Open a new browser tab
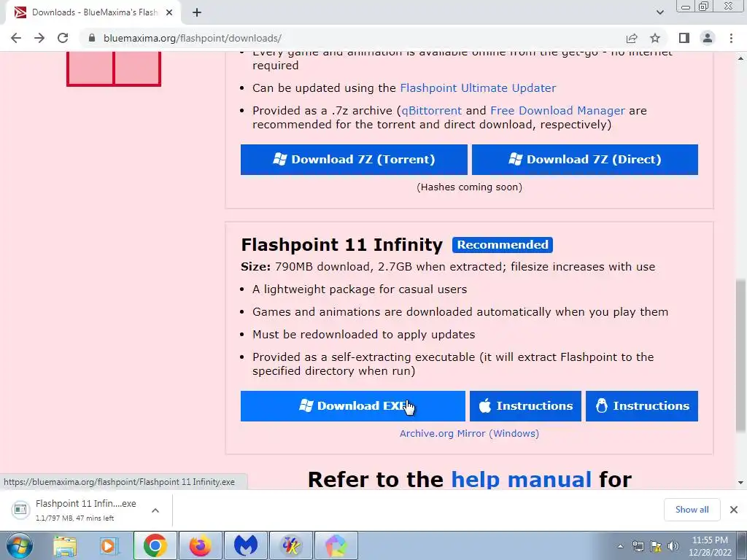747x560 pixels. [x=197, y=12]
